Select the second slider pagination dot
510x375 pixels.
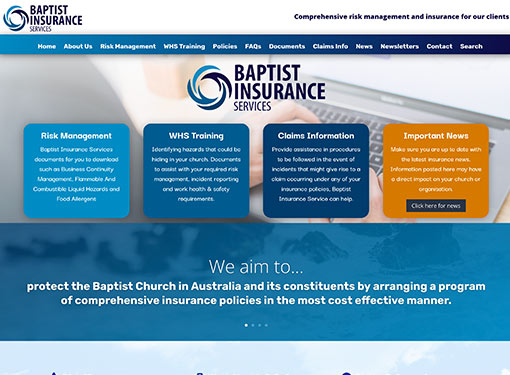(253, 325)
